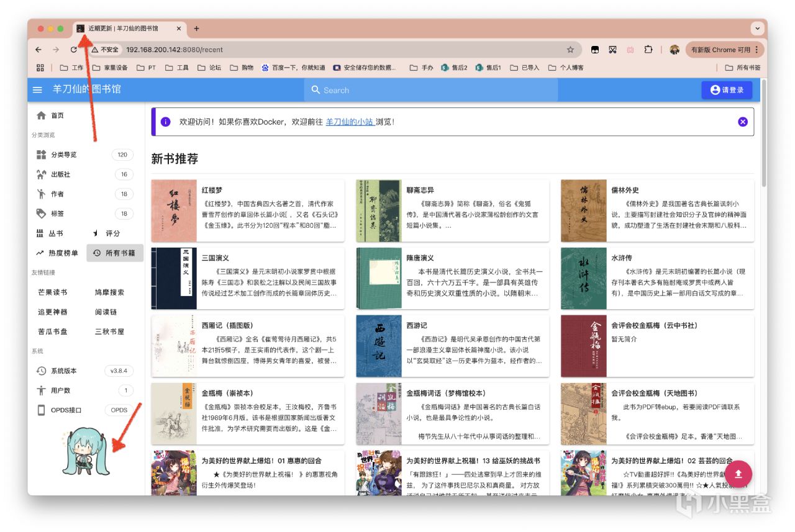The image size is (795, 532).
Task: Click the 红楼梦 book cover
Action: tap(174, 210)
